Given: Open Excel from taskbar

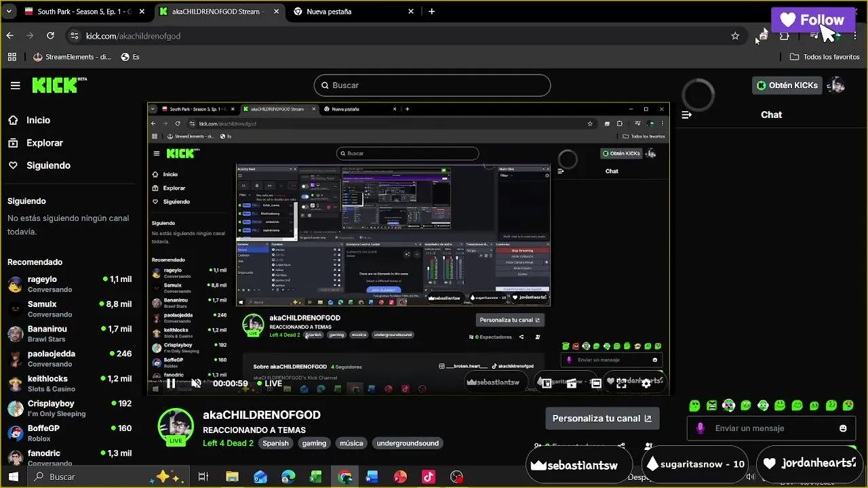Looking at the screenshot, I should [316, 477].
